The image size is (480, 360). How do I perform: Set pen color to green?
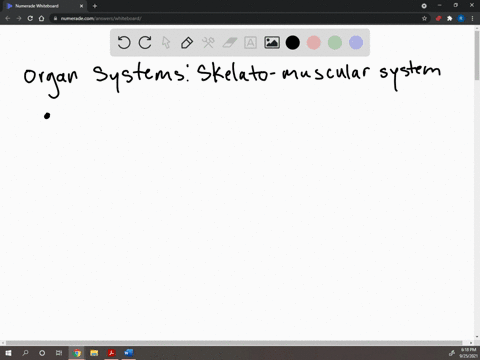335,43
